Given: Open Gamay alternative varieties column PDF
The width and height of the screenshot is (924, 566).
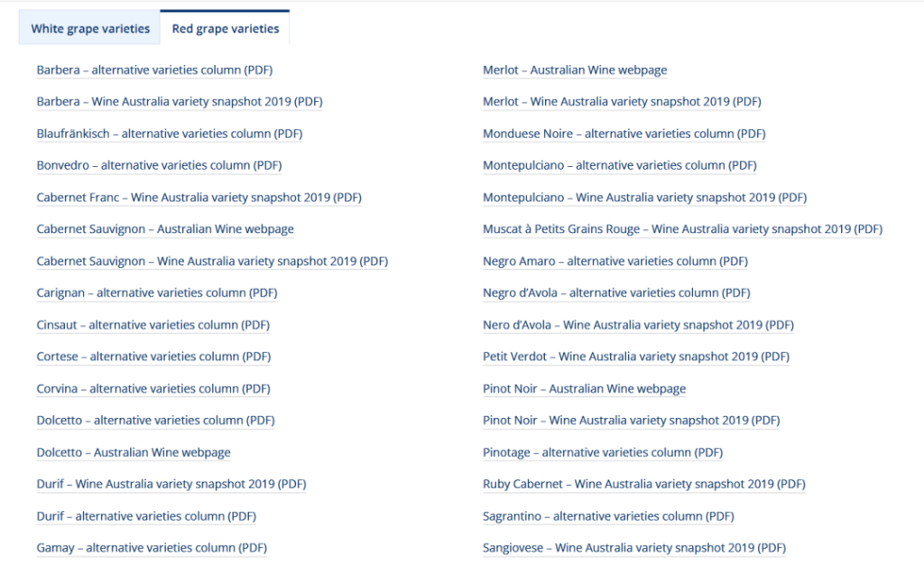Looking at the screenshot, I should (x=152, y=548).
